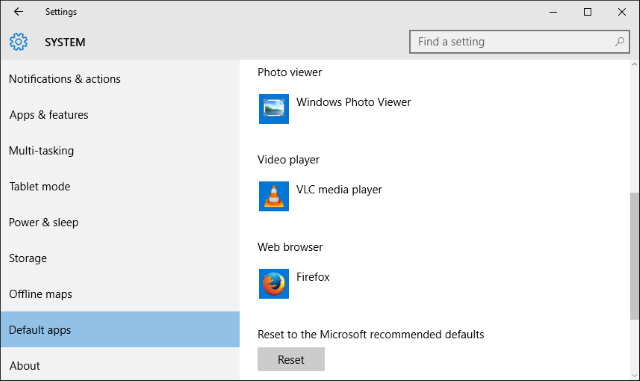Screen dimensions: 640x381
Task: Click the Web browser heading label
Action: coord(290,247)
